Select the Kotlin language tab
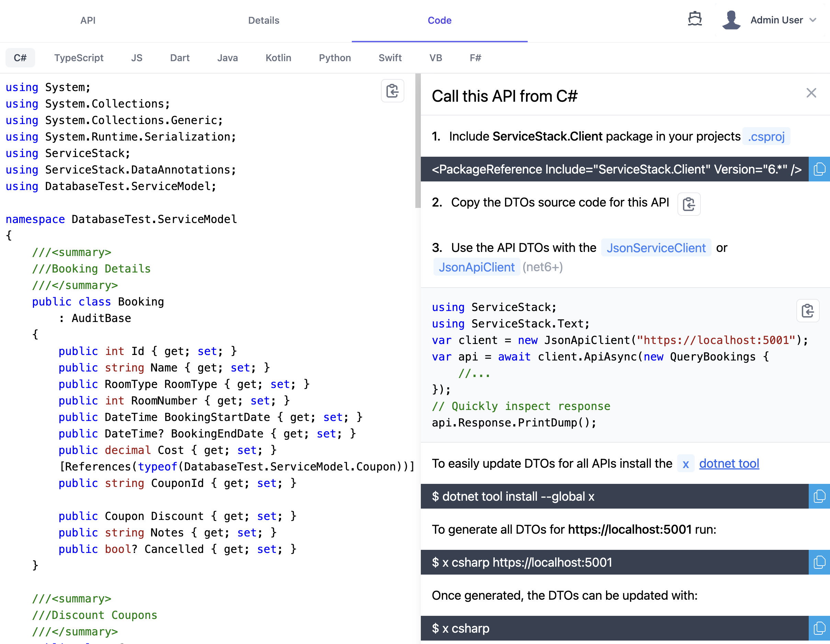 click(278, 58)
